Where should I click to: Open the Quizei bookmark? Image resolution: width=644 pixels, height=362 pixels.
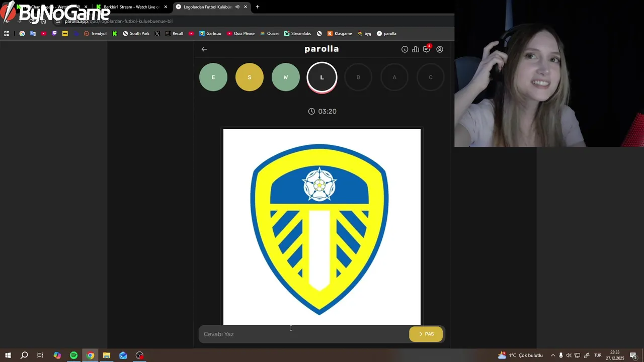click(x=269, y=34)
